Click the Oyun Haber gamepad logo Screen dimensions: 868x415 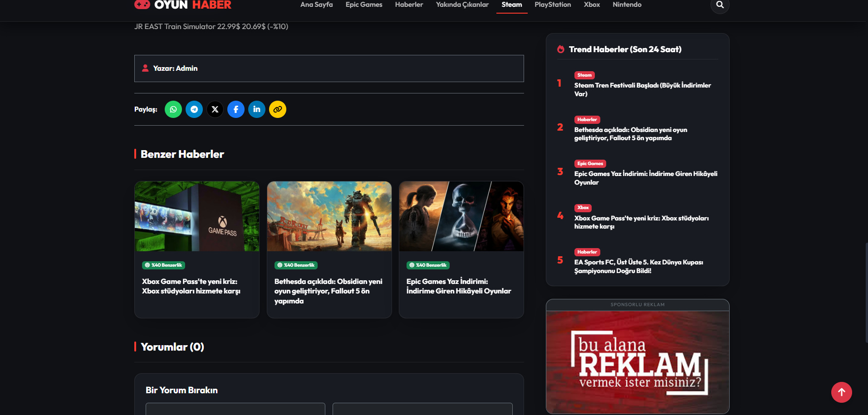[x=142, y=5]
